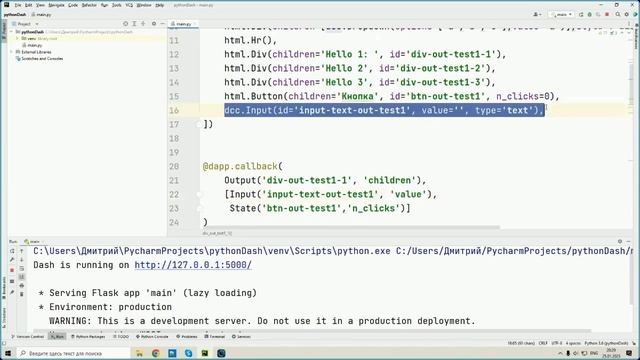This screenshot has width=640, height=360.
Task: Select the main.py editor tab
Action: (183, 24)
